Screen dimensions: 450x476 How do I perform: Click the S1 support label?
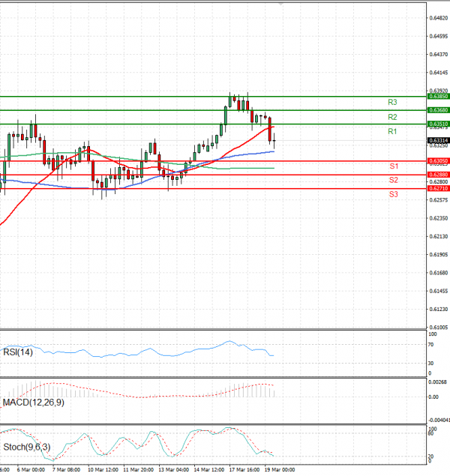(394, 166)
